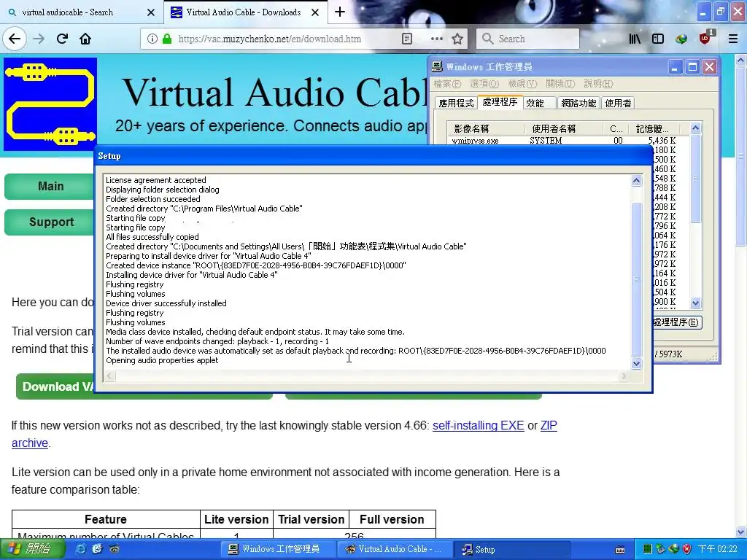Toggle reader view in address bar
This screenshot has height=560, width=747.
tap(407, 39)
